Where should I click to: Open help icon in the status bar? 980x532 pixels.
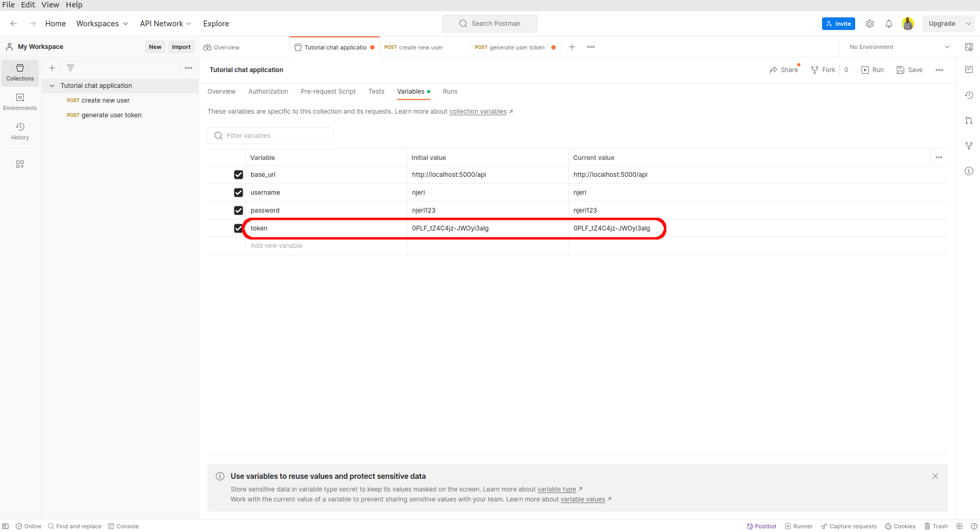974,526
